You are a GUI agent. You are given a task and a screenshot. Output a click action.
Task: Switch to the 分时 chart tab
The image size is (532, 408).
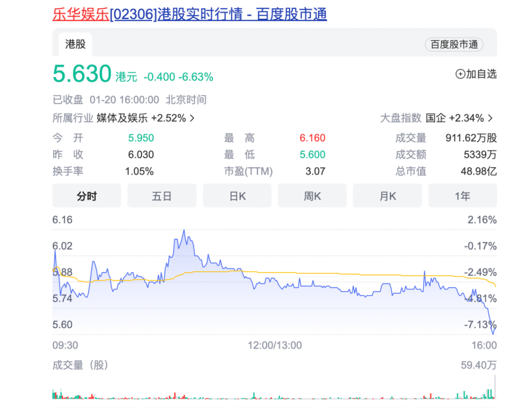click(87, 196)
